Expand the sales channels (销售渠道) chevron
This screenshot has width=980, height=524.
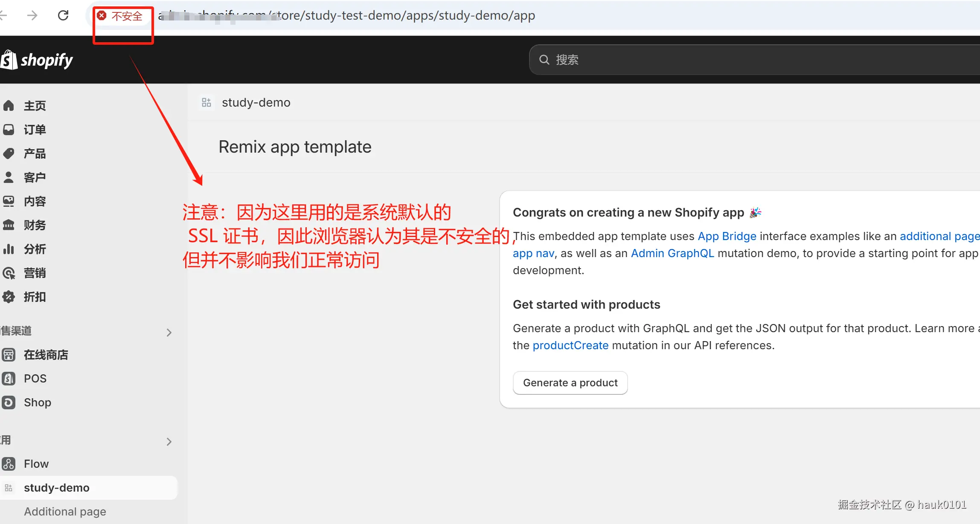(x=169, y=332)
